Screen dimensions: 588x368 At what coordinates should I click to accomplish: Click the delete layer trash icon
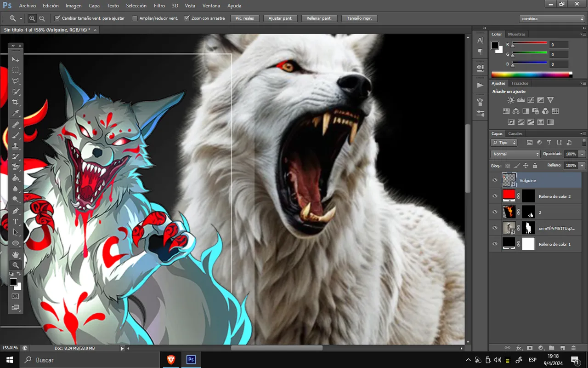click(x=573, y=348)
